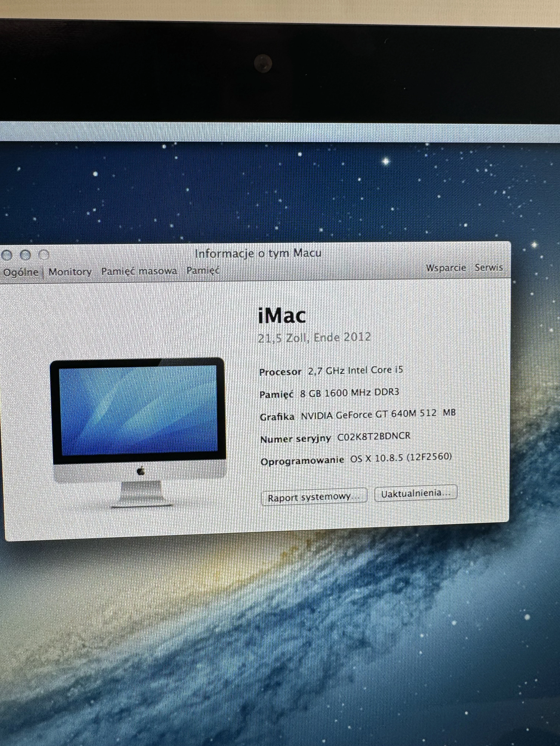
Task: Select the Pamięć masowa tab
Action: [139, 271]
